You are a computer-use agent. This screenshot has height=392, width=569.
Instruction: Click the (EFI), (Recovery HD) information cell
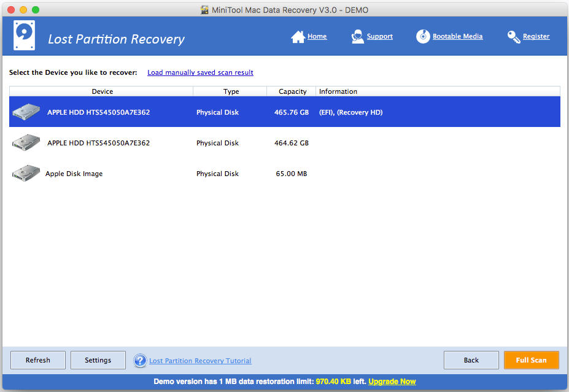pyautogui.click(x=350, y=112)
